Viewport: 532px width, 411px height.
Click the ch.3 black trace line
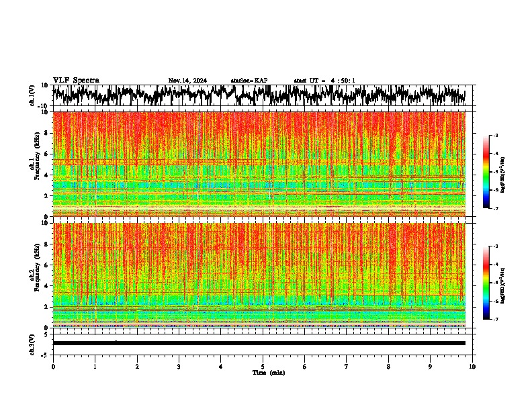point(259,343)
